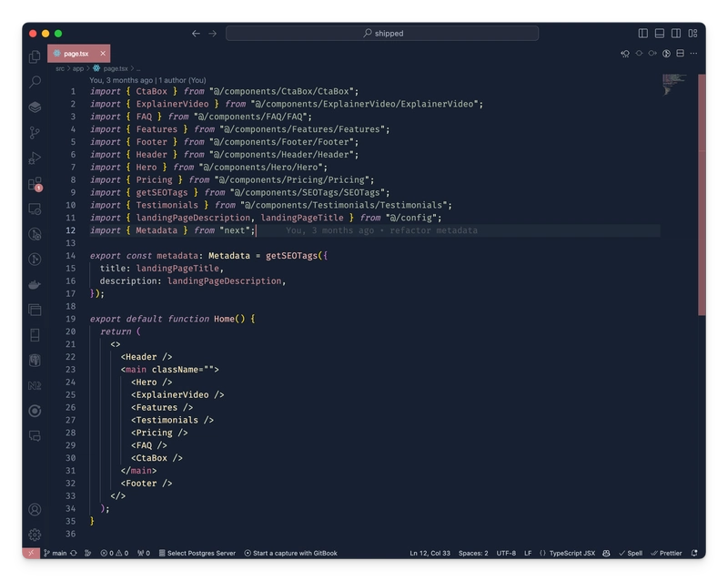Open the Search view in activity bar
Viewport: 728px width, 581px height.
click(x=35, y=82)
